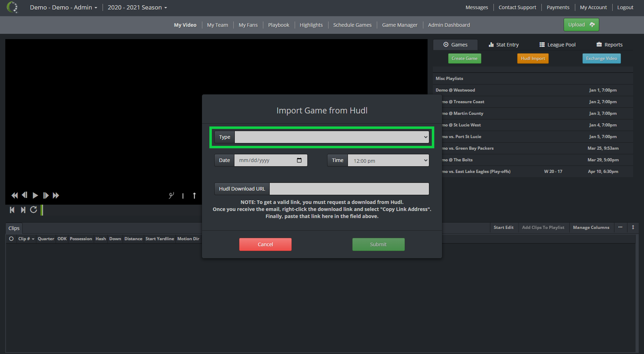Image resolution: width=644 pixels, height=354 pixels.
Task: Click the green timeline position marker
Action: (x=42, y=210)
